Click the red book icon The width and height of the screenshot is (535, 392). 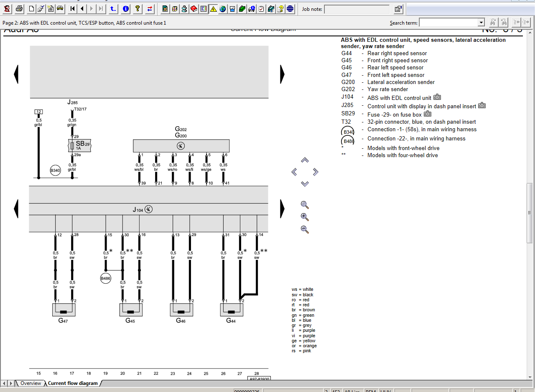[x=194, y=8]
